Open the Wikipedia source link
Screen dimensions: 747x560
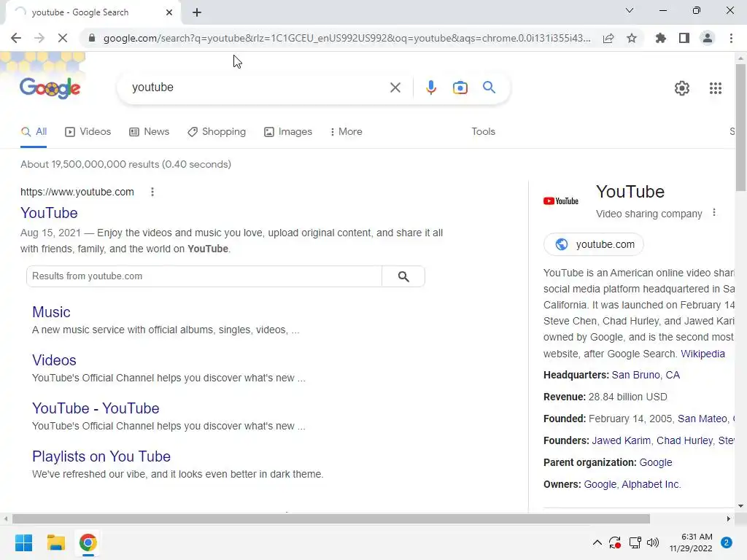coord(703,354)
